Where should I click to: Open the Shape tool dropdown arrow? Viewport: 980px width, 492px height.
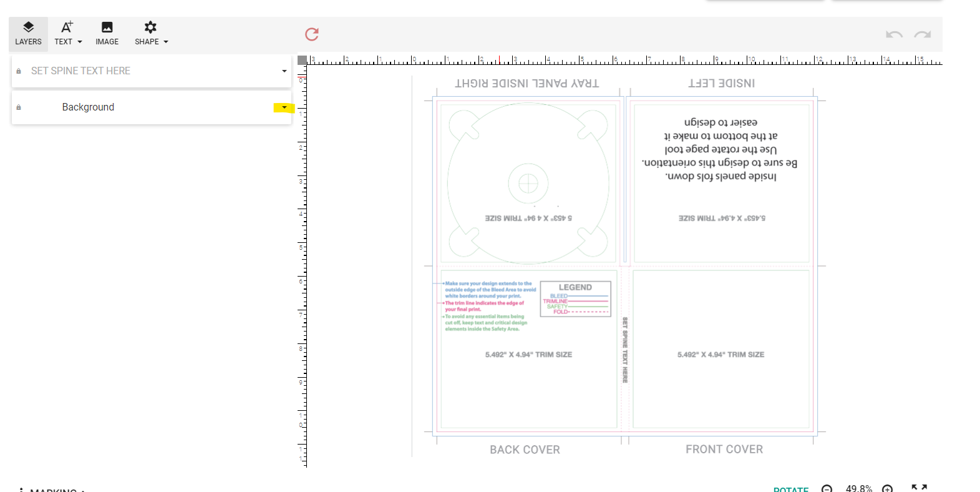(x=166, y=42)
